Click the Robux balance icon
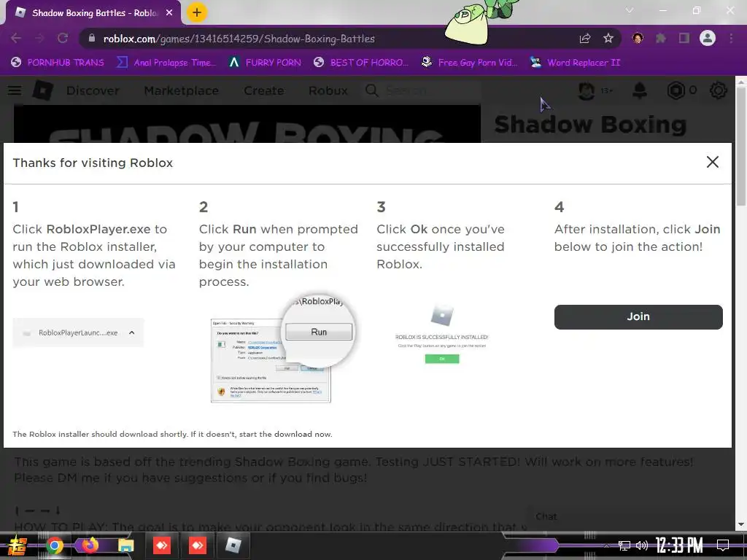This screenshot has width=747, height=560. pyautogui.click(x=676, y=90)
